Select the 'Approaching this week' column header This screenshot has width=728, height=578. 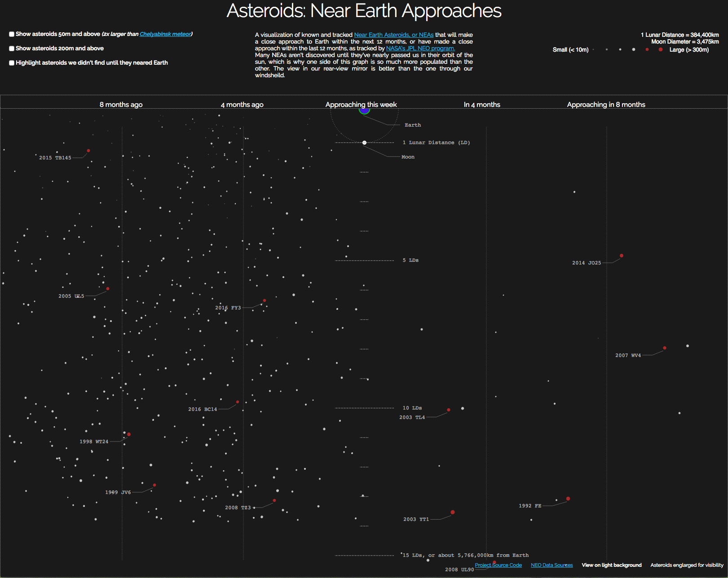[x=361, y=104]
